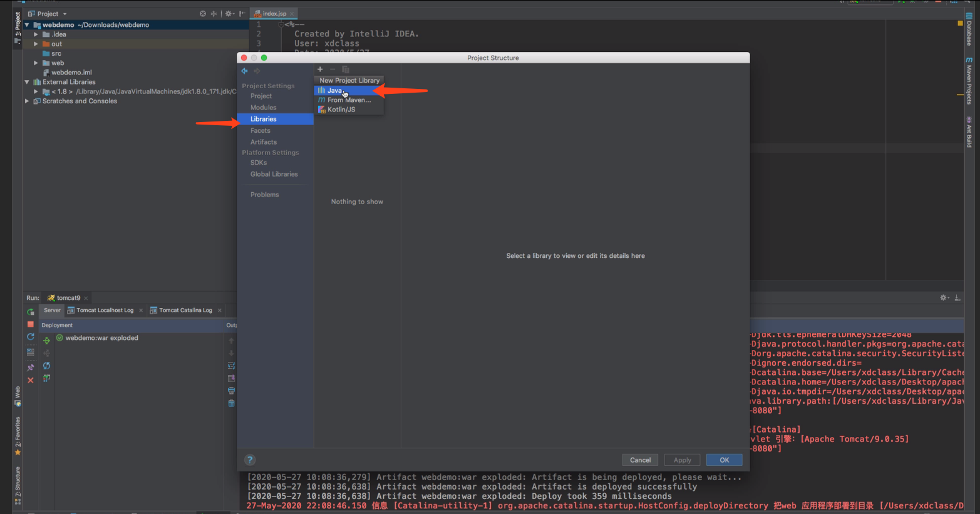Click the Run panel settings gear icon
Screen dimensions: 980x514
944,298
